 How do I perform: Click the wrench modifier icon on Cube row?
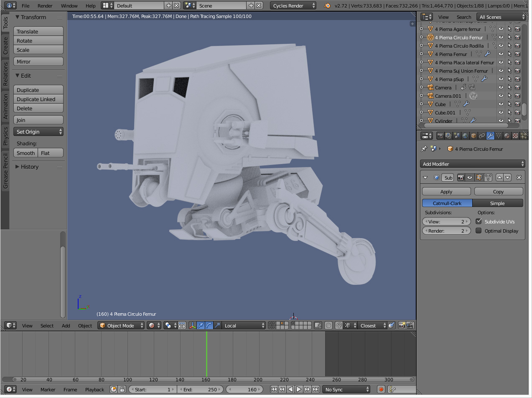(466, 104)
